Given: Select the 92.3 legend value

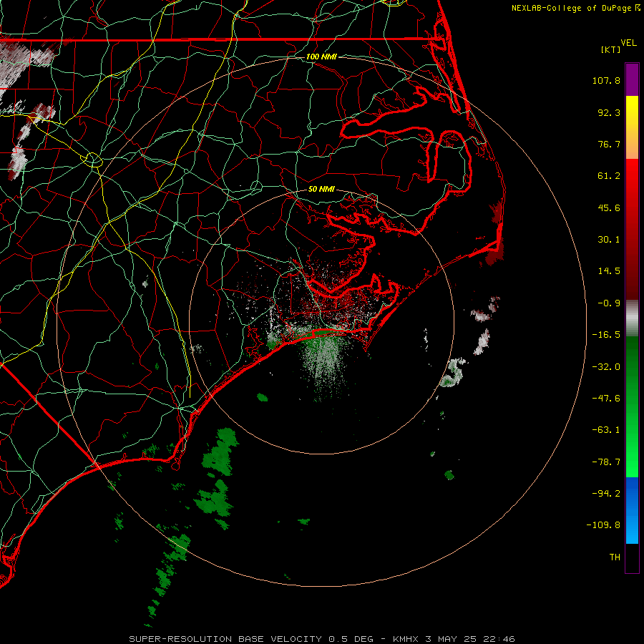Looking at the screenshot, I should pos(609,112).
